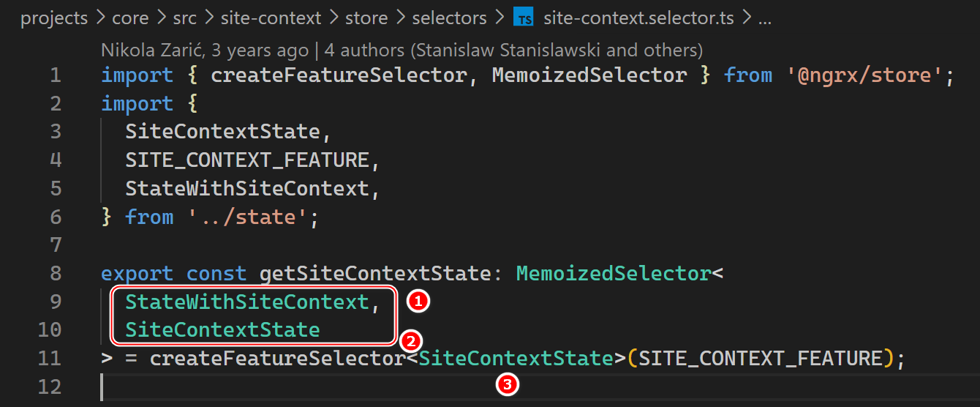This screenshot has height=407, width=980.
Task: Open the 'selectors' breadcrumb folder
Action: click(449, 18)
